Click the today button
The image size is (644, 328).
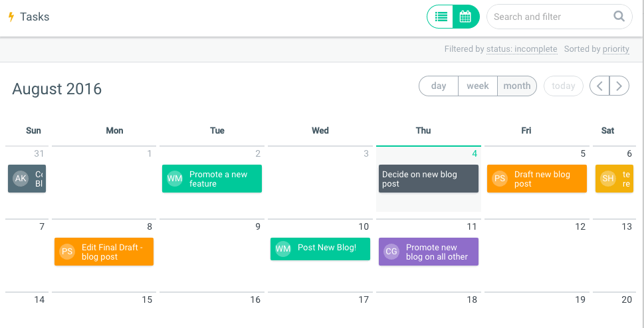[564, 86]
